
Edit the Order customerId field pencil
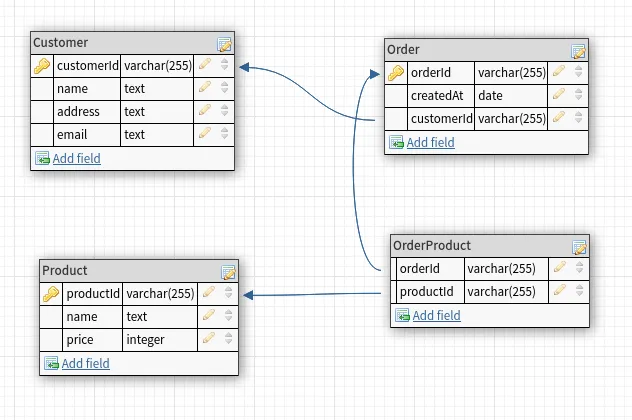click(x=559, y=117)
